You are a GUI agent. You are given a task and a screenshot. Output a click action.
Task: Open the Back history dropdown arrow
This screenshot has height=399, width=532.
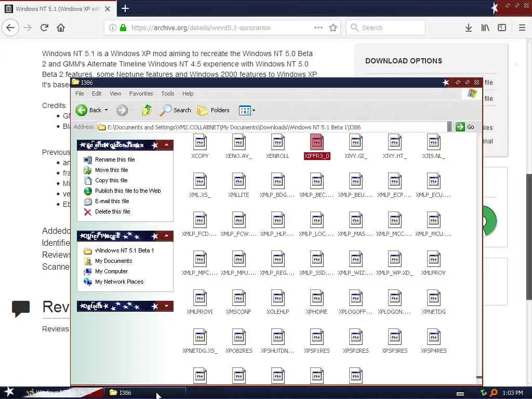(x=106, y=110)
